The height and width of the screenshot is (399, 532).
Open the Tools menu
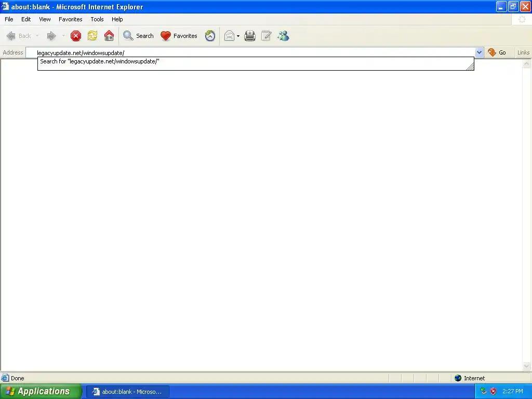97,19
